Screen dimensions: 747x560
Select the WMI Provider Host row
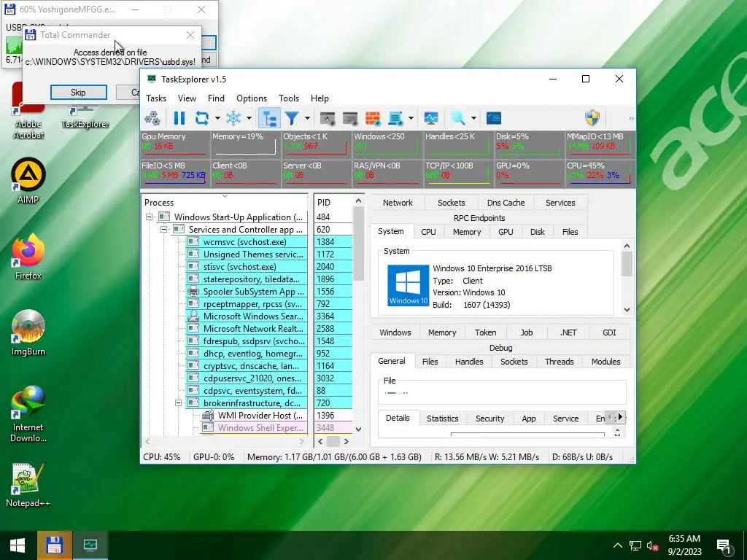point(253,415)
